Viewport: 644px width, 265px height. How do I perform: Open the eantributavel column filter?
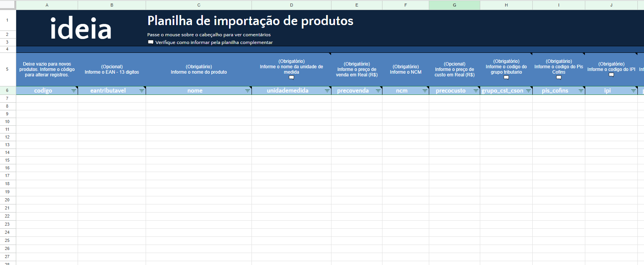[x=142, y=91]
